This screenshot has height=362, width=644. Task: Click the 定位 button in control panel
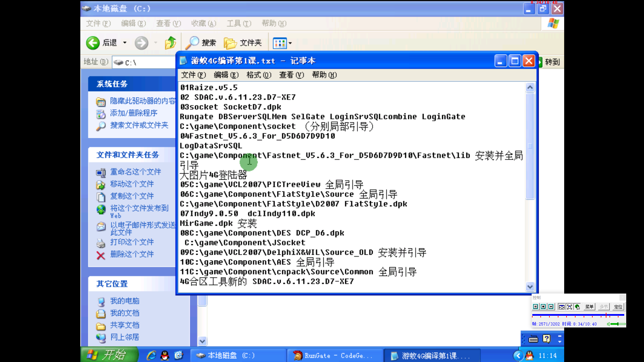coord(618,307)
